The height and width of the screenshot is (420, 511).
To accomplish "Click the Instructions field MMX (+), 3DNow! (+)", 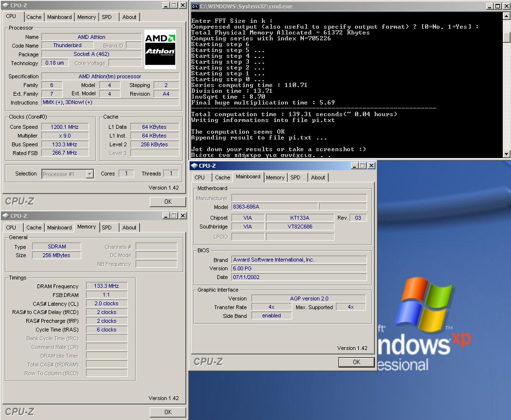I will pos(110,102).
